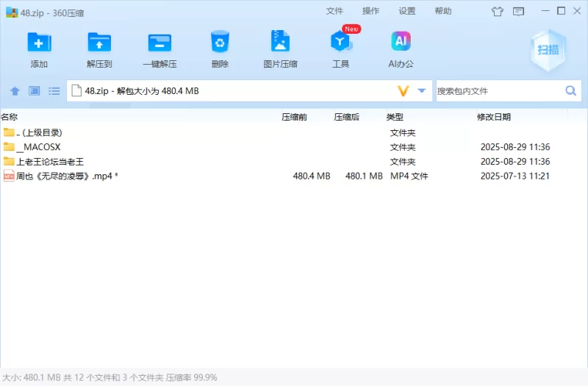Launch the AI办公 feature

point(401,41)
